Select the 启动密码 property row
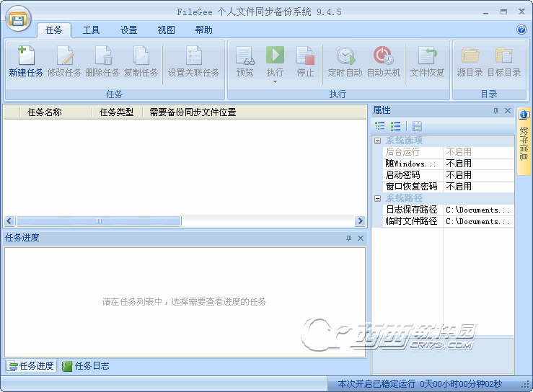This screenshot has width=533, height=392. [449, 175]
